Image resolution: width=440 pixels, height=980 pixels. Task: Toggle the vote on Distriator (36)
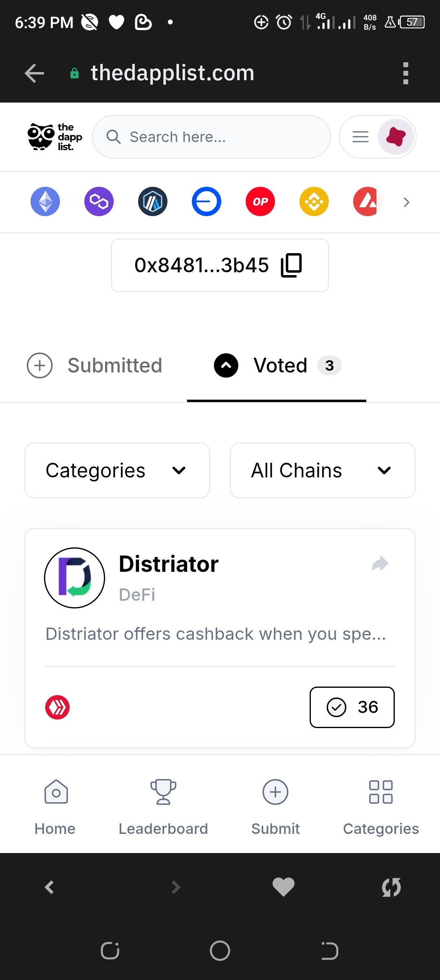[352, 707]
